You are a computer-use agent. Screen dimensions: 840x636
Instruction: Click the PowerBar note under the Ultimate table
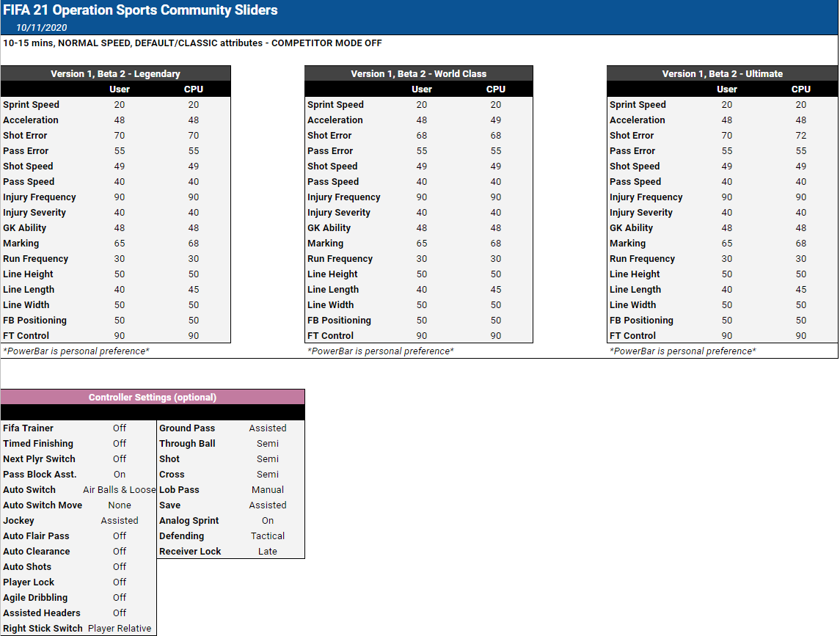pyautogui.click(x=682, y=351)
